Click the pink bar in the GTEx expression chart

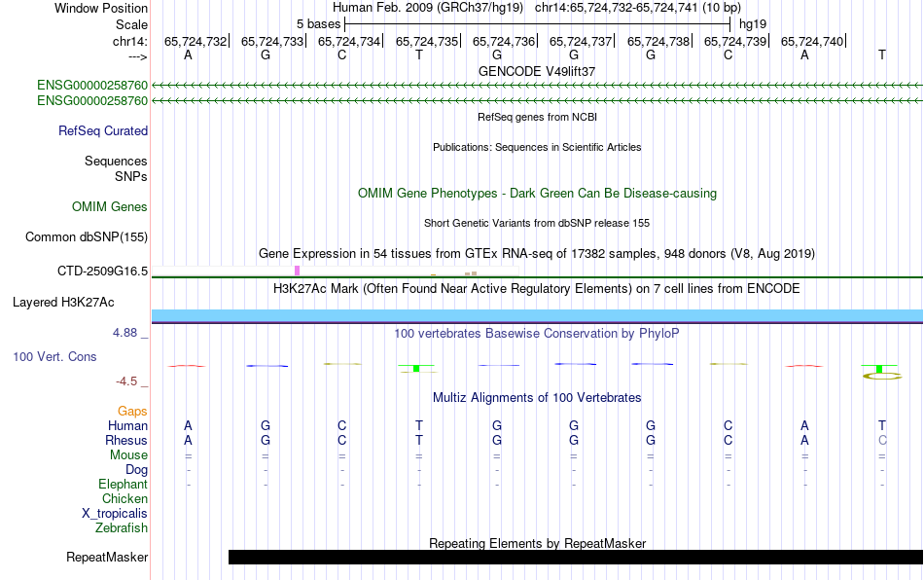(297, 271)
